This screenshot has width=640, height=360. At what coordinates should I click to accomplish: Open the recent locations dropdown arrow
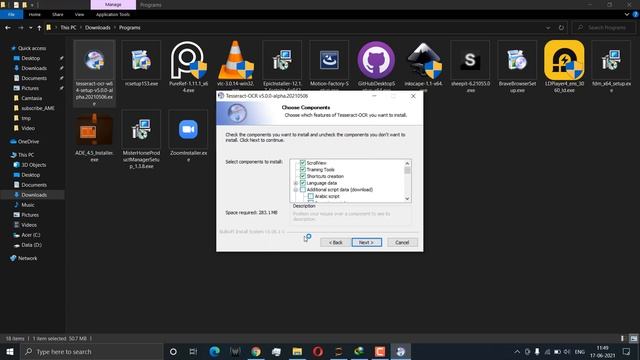point(31,28)
